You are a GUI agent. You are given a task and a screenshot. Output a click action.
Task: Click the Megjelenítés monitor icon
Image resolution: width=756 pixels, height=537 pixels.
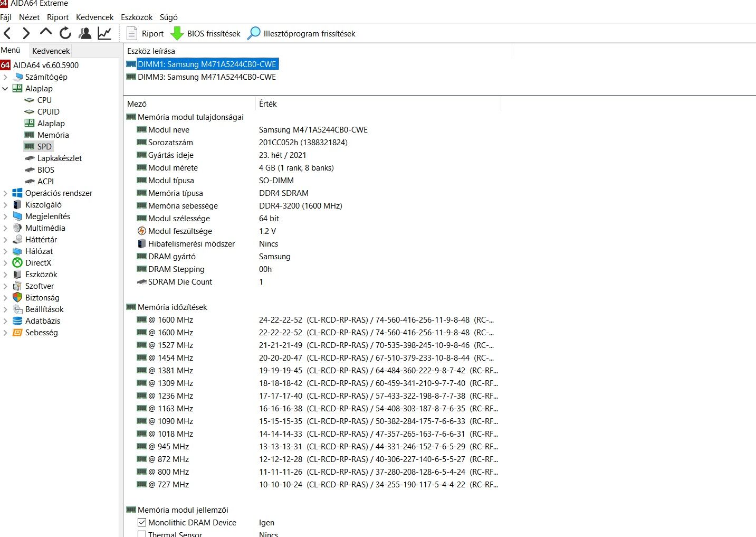(x=17, y=216)
